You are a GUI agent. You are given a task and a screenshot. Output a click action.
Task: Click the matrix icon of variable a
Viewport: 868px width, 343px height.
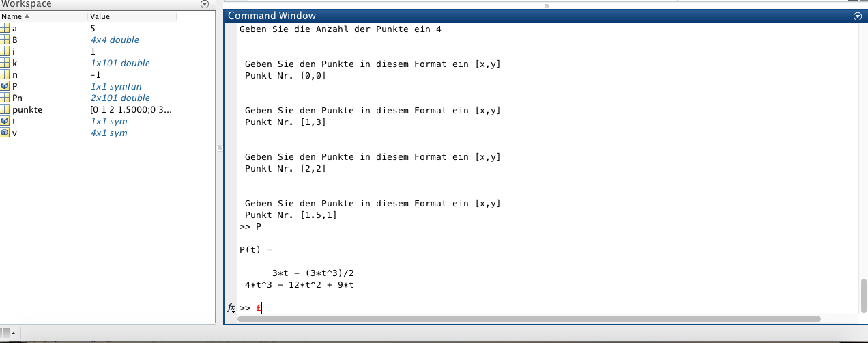click(x=5, y=29)
